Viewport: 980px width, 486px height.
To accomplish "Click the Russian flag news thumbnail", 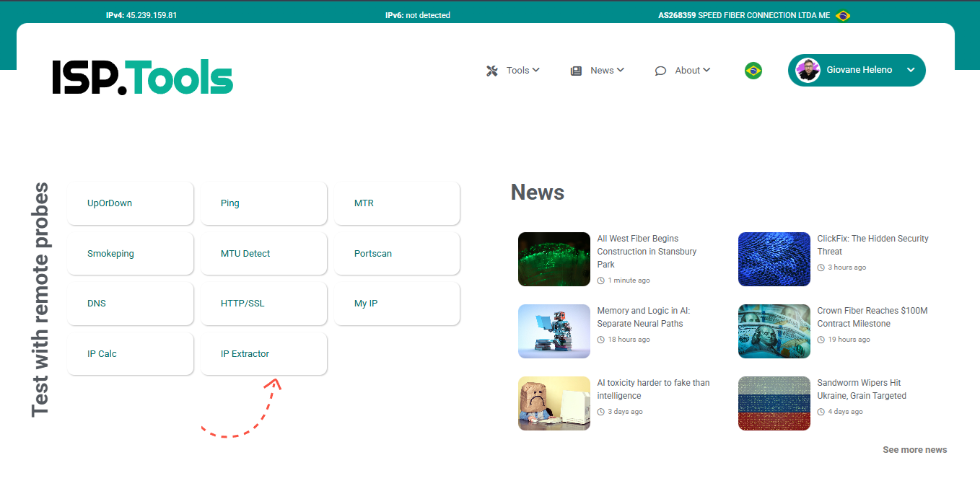I will pos(774,403).
